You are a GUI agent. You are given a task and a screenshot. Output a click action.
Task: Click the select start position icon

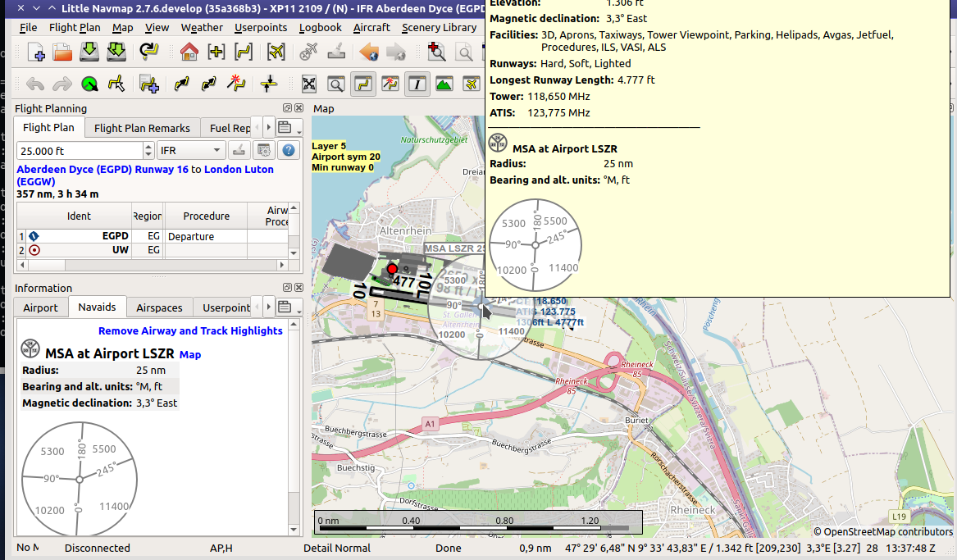coord(116,84)
